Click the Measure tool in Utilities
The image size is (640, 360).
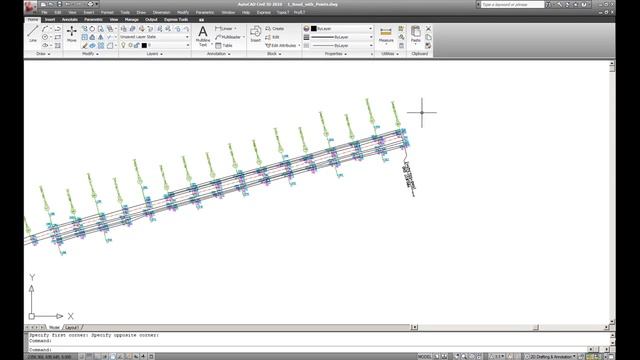386,35
